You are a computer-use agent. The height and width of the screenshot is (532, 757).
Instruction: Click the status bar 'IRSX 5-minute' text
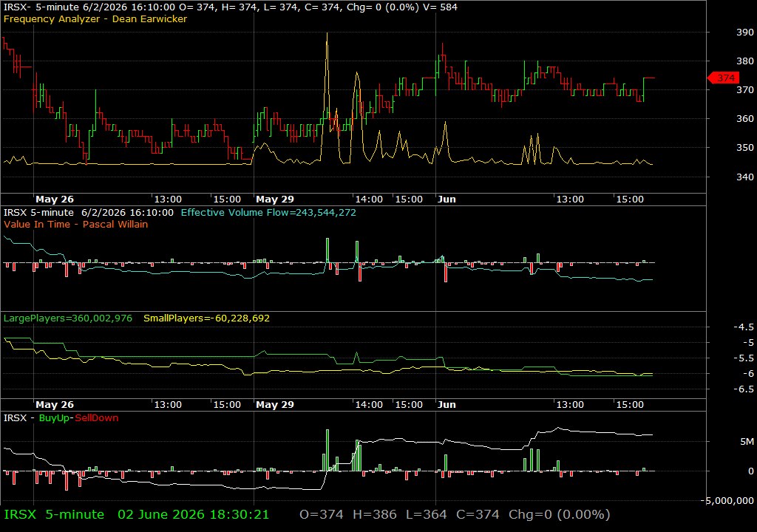coord(54,514)
